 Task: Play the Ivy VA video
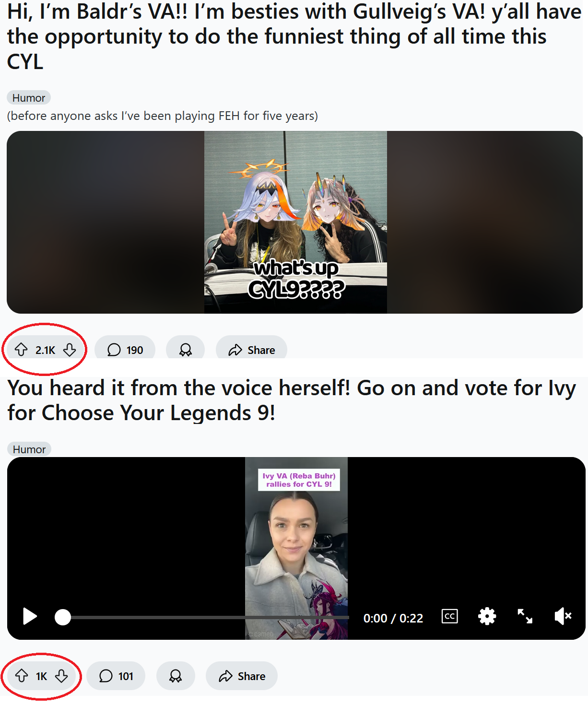point(30,617)
